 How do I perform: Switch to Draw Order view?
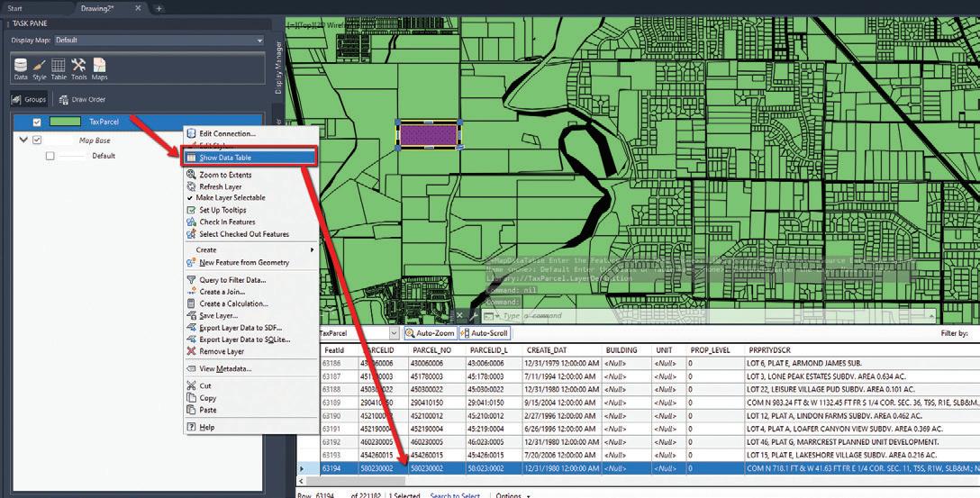pos(82,99)
